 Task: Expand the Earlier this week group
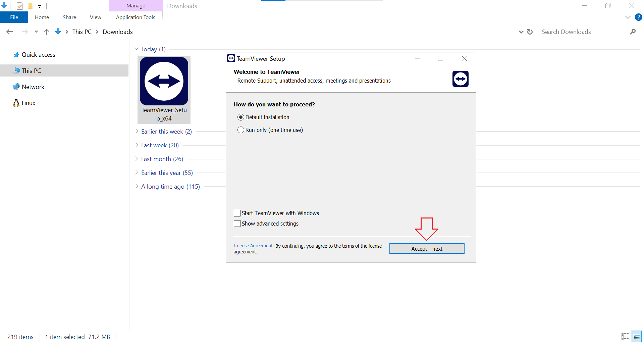click(x=137, y=131)
